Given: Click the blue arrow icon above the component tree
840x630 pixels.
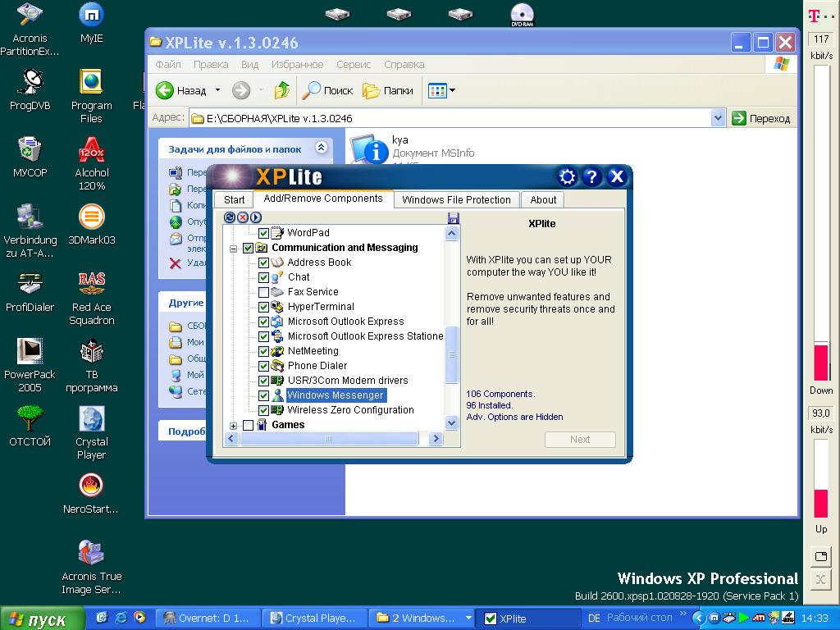Looking at the screenshot, I should tap(256, 217).
